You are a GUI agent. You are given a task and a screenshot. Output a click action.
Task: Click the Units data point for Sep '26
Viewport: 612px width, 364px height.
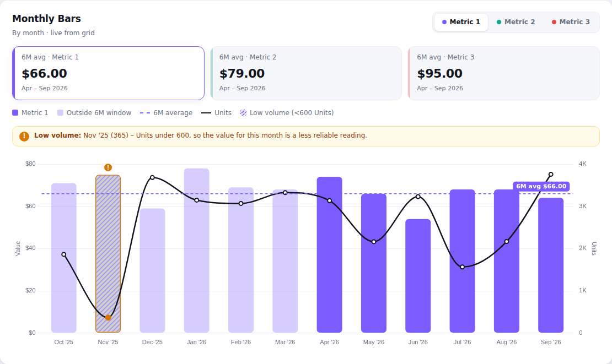(x=551, y=175)
